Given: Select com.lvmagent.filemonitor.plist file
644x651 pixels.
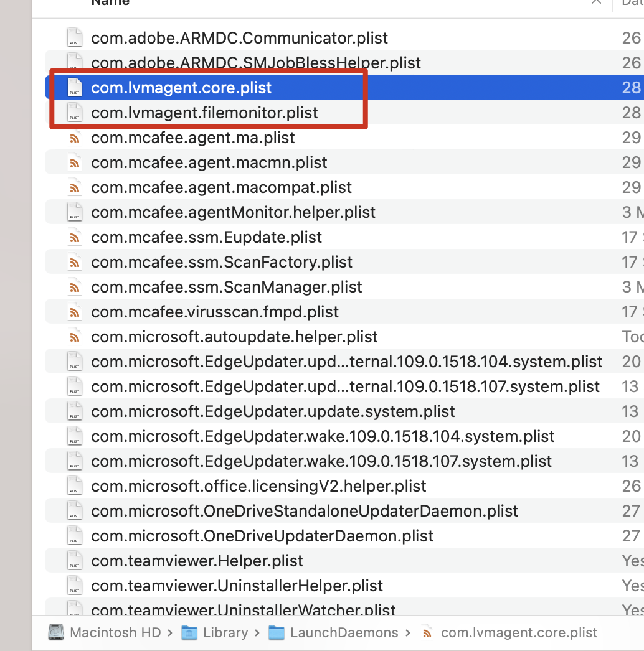Looking at the screenshot, I should [204, 113].
